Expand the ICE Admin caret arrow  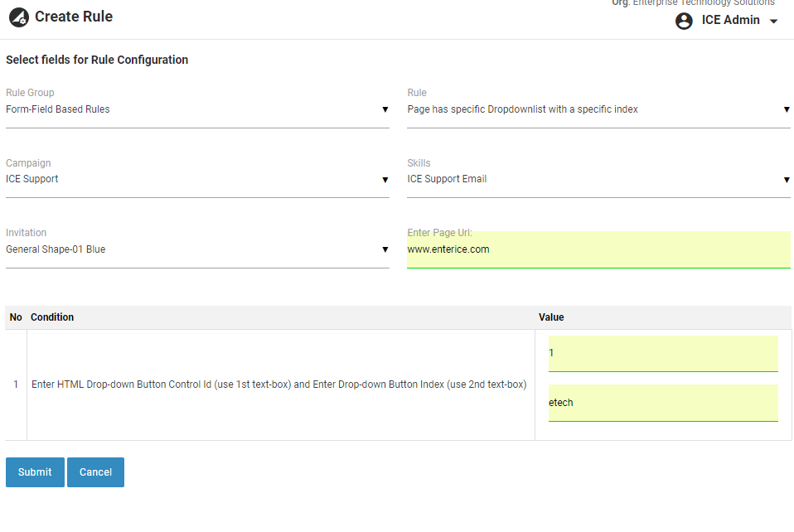click(774, 22)
